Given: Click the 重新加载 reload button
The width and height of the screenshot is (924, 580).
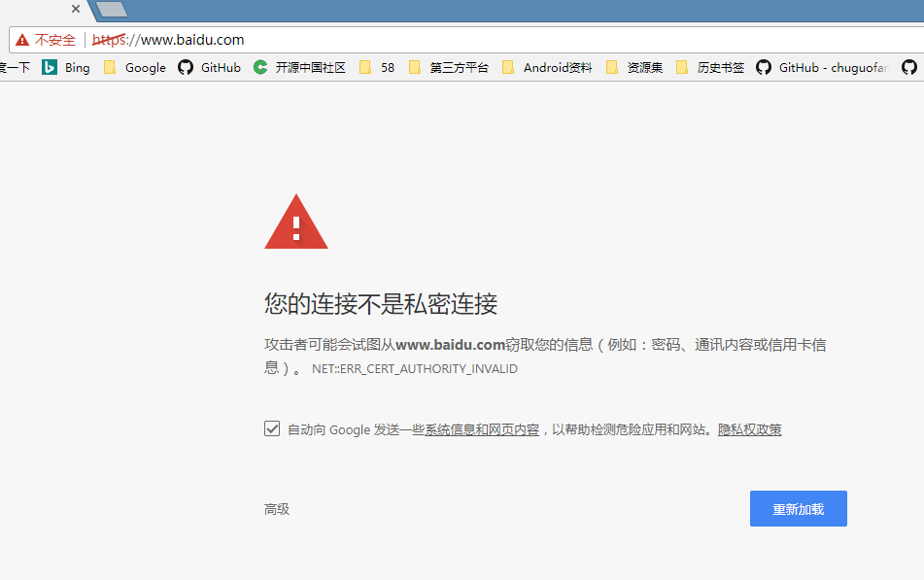Looking at the screenshot, I should [x=799, y=509].
